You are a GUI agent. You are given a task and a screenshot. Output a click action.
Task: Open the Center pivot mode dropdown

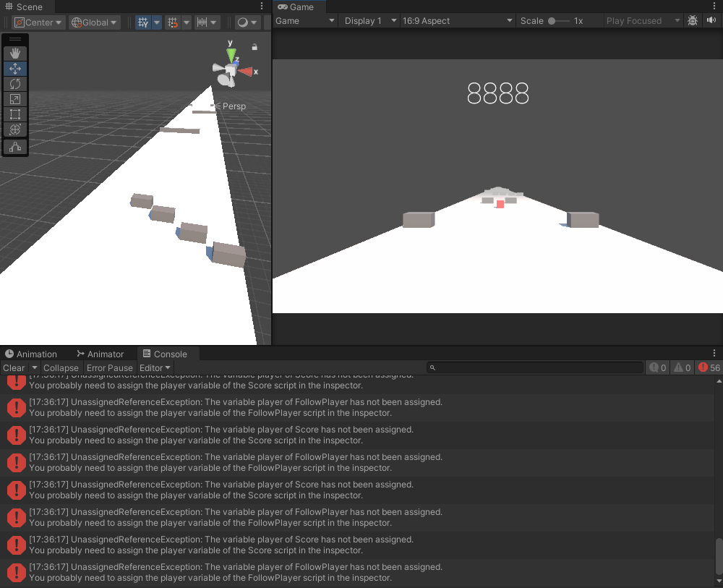pyautogui.click(x=38, y=22)
